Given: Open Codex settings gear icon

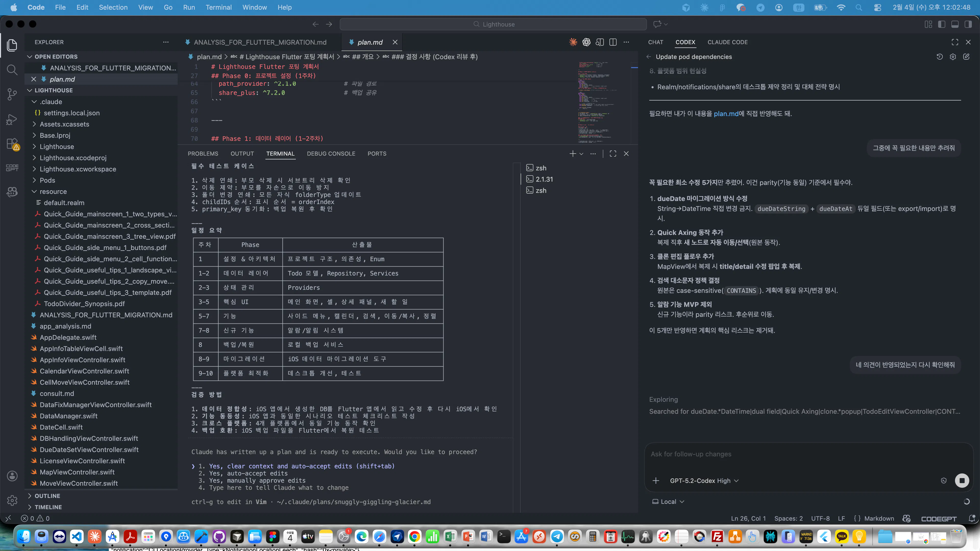Looking at the screenshot, I should pos(953,57).
